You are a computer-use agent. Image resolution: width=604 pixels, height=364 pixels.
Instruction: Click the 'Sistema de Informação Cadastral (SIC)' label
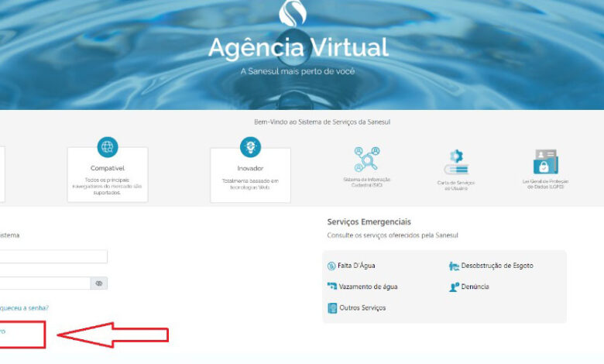click(367, 182)
